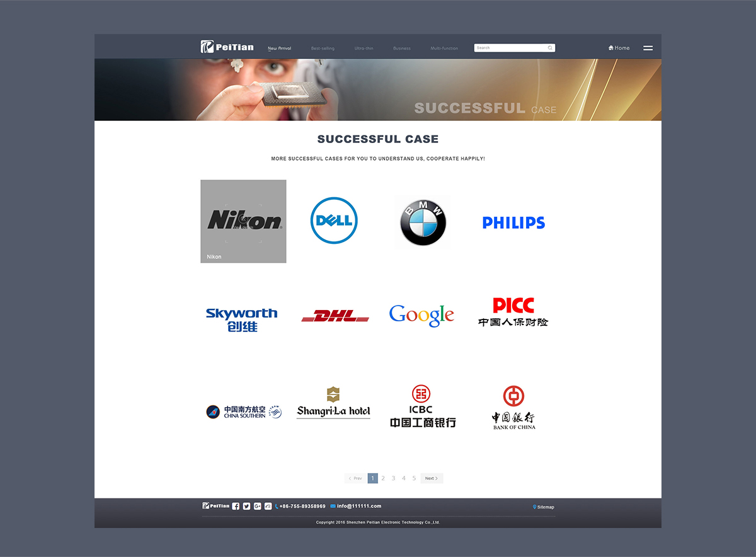This screenshot has width=756, height=557.
Task: Select page 1 in pagination
Action: (x=372, y=478)
